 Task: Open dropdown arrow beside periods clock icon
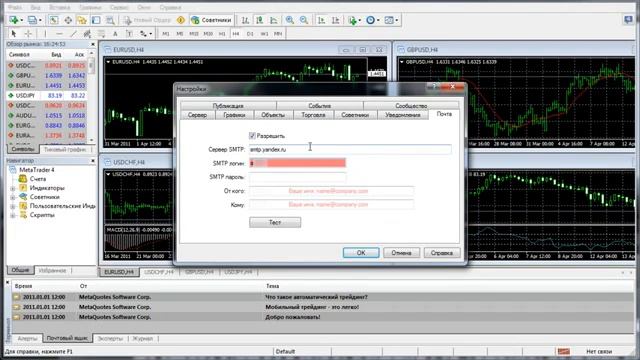tap(378, 20)
